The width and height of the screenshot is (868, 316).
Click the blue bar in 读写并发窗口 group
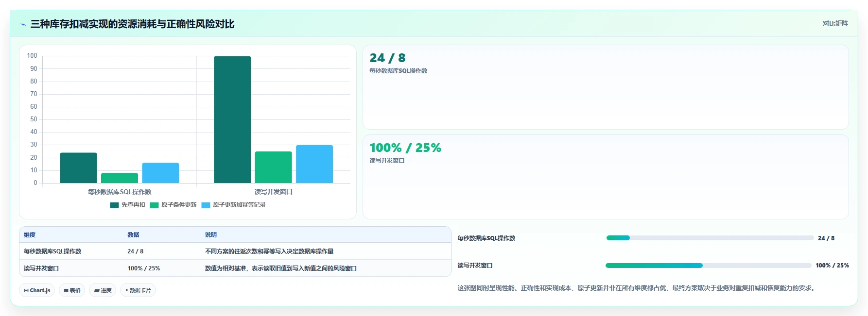[x=314, y=164]
